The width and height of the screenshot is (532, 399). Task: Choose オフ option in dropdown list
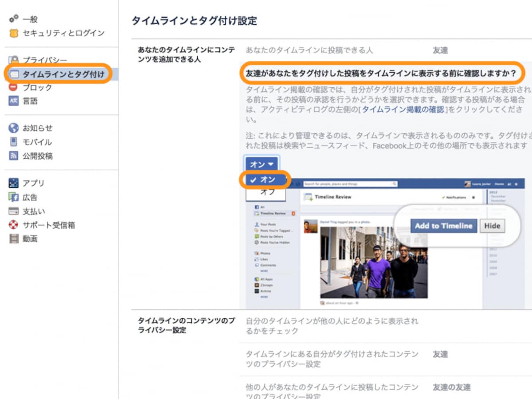point(266,192)
